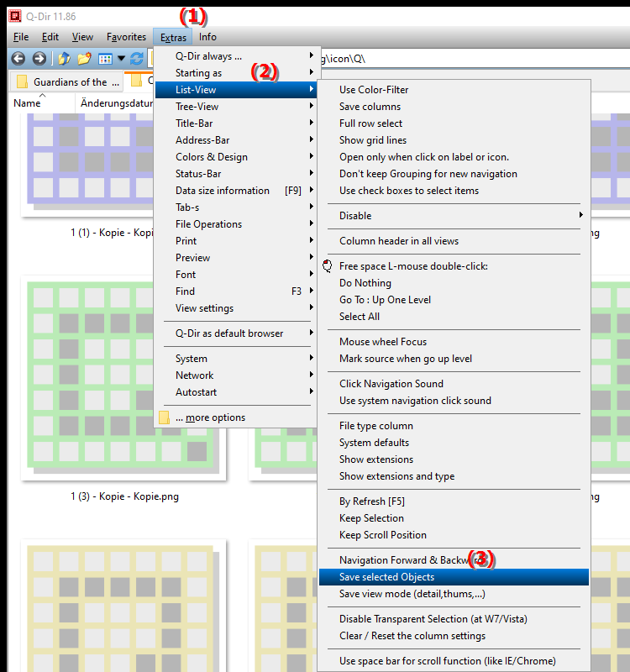Expand the Colors & Design submenu
This screenshot has width=630, height=672.
[x=236, y=157]
